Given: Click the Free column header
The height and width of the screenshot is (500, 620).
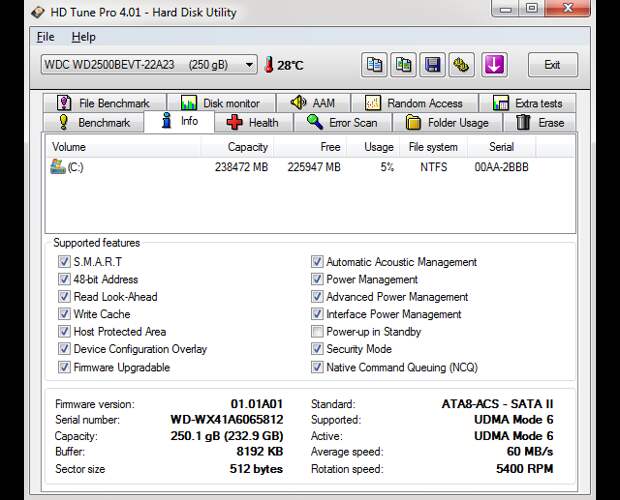Looking at the screenshot, I should click(310, 147).
